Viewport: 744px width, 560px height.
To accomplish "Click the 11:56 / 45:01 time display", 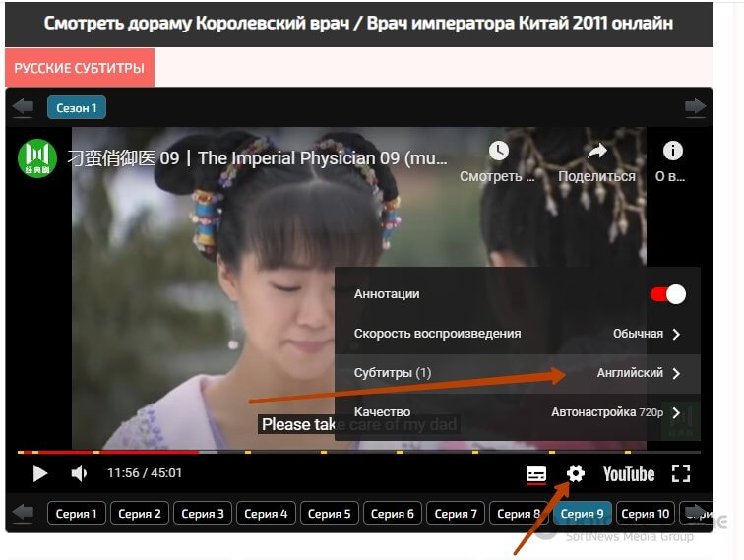I will pos(145,473).
